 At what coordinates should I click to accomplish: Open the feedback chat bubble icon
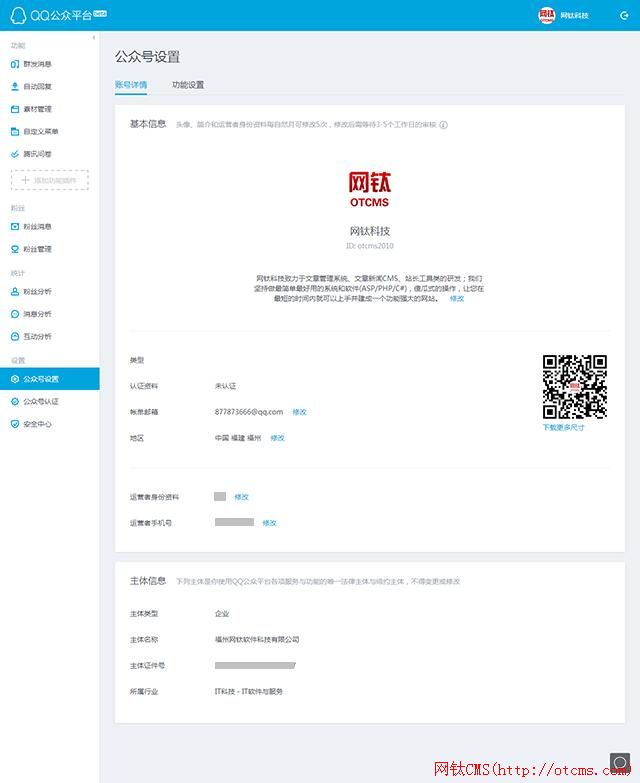620,763
